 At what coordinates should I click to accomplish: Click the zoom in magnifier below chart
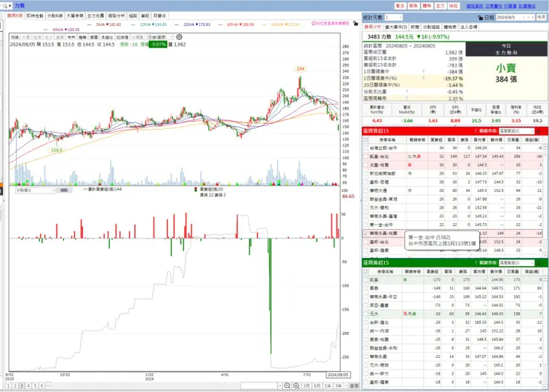[296, 385]
